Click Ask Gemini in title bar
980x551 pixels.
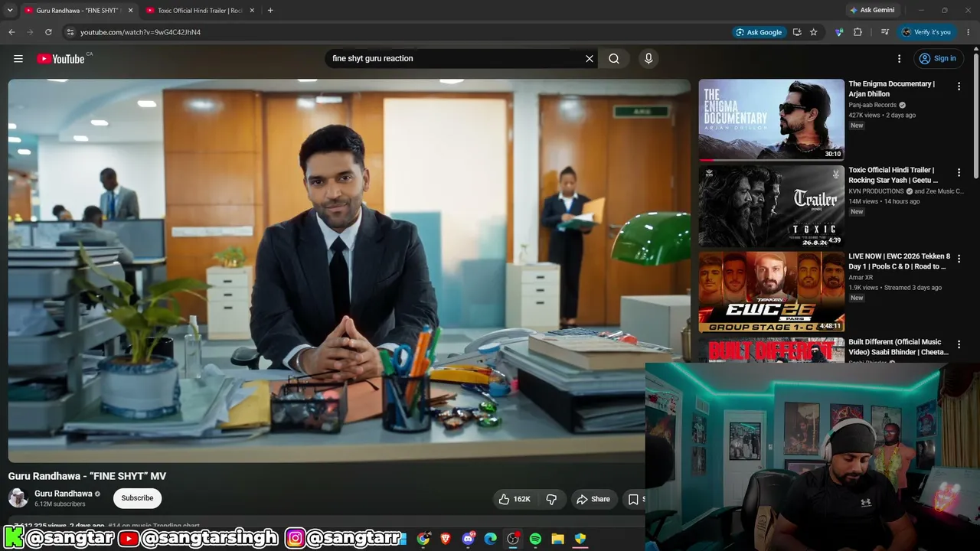pyautogui.click(x=872, y=10)
